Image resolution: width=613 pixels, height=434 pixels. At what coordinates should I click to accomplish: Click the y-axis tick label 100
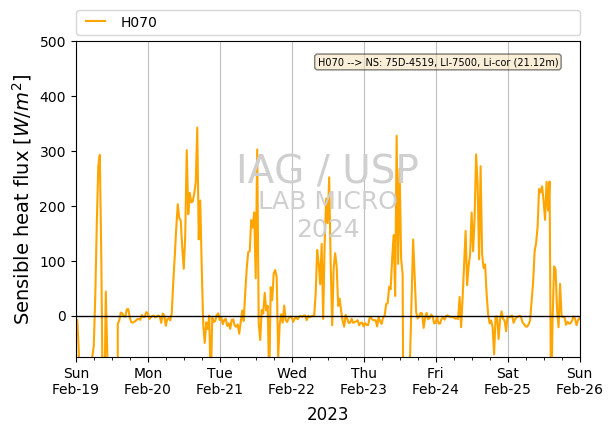pyautogui.click(x=53, y=262)
